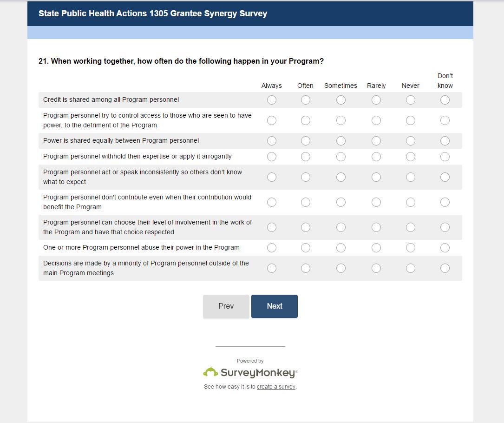Choose Don't know for credit is shared
The image size is (504, 423).
tap(445, 100)
